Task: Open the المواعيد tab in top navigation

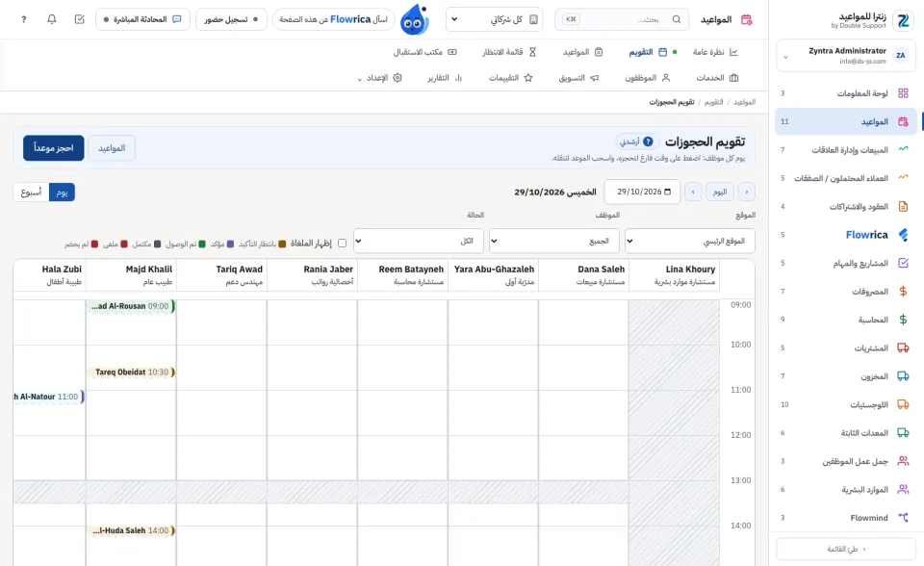Action: pos(583,52)
